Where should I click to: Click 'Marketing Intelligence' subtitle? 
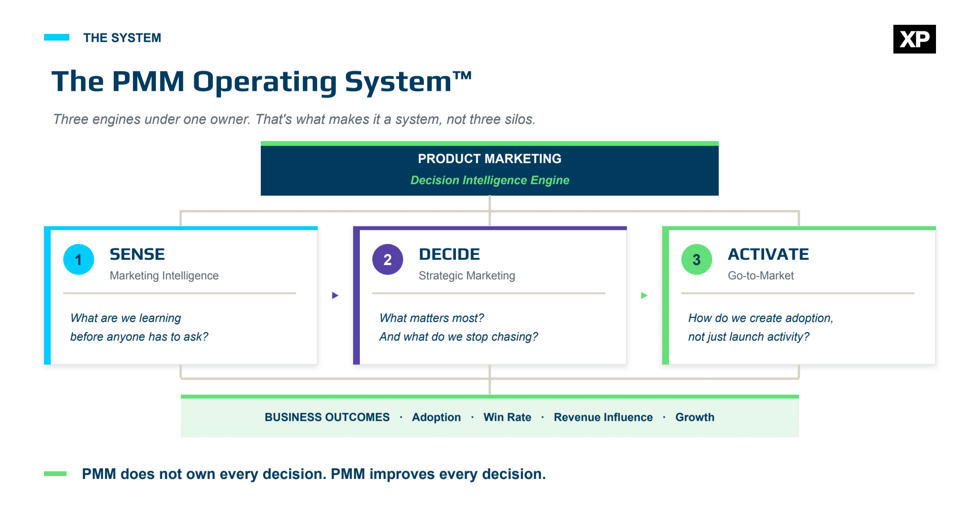(x=164, y=276)
